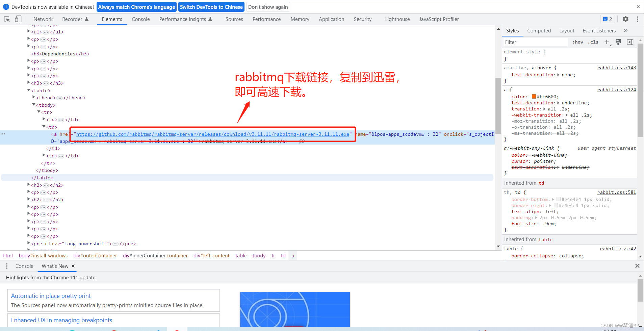
Task: Open the Lighthouse tab
Action: 397,19
